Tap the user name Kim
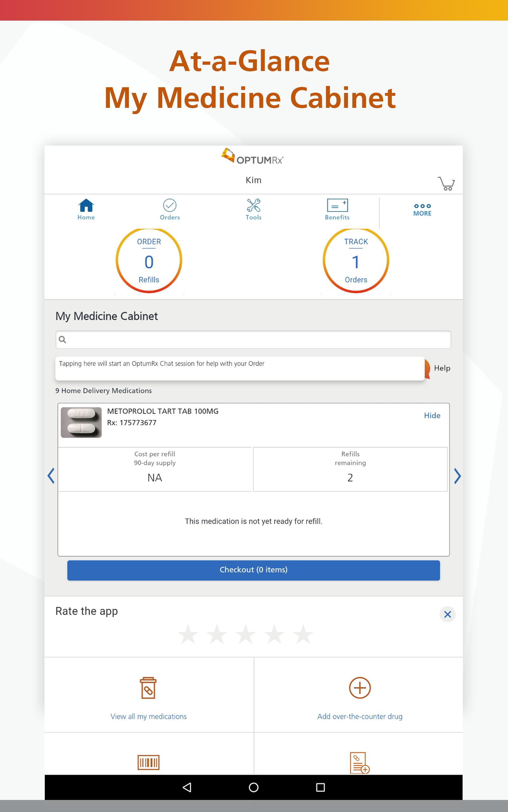This screenshot has height=812, width=508. point(253,180)
